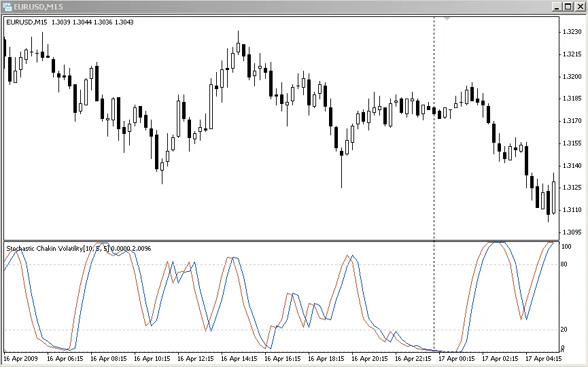Maximize the EURUSD,M15 chart window
588x367 pixels.
click(x=567, y=7)
